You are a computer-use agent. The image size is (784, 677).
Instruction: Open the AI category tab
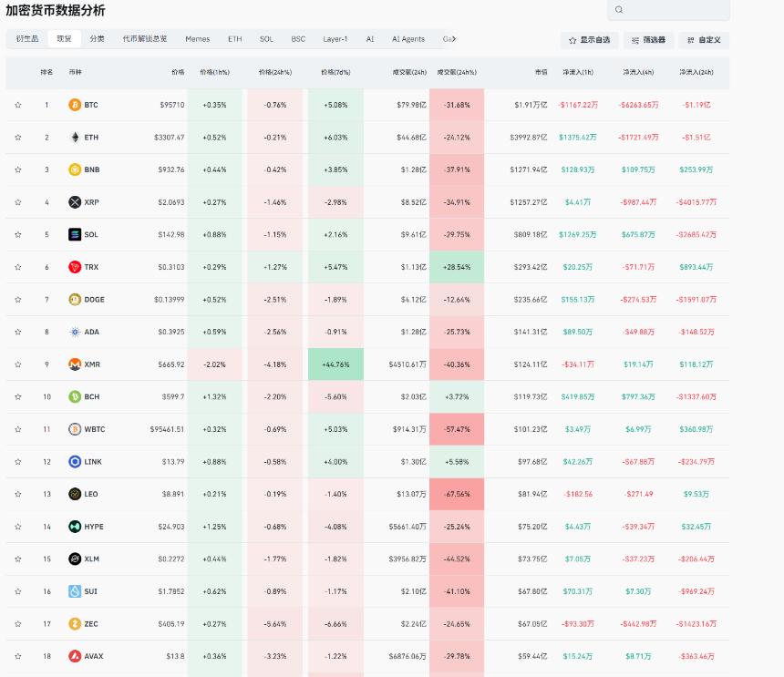[x=370, y=39]
